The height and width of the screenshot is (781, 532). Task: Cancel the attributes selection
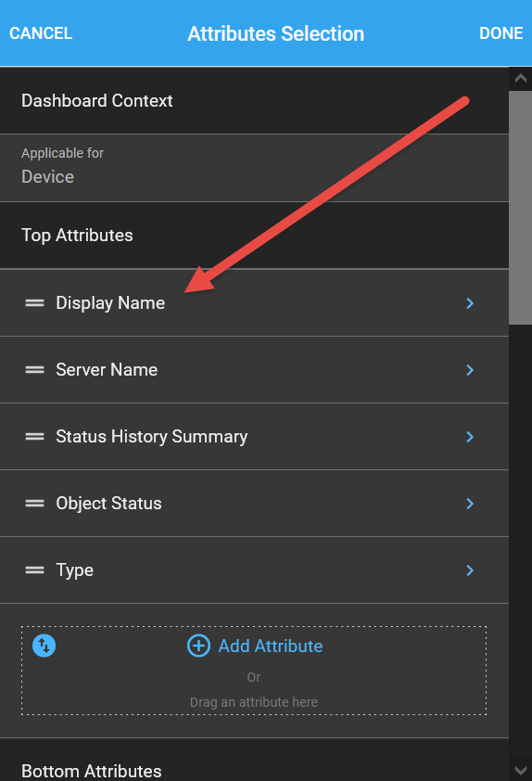(x=41, y=33)
